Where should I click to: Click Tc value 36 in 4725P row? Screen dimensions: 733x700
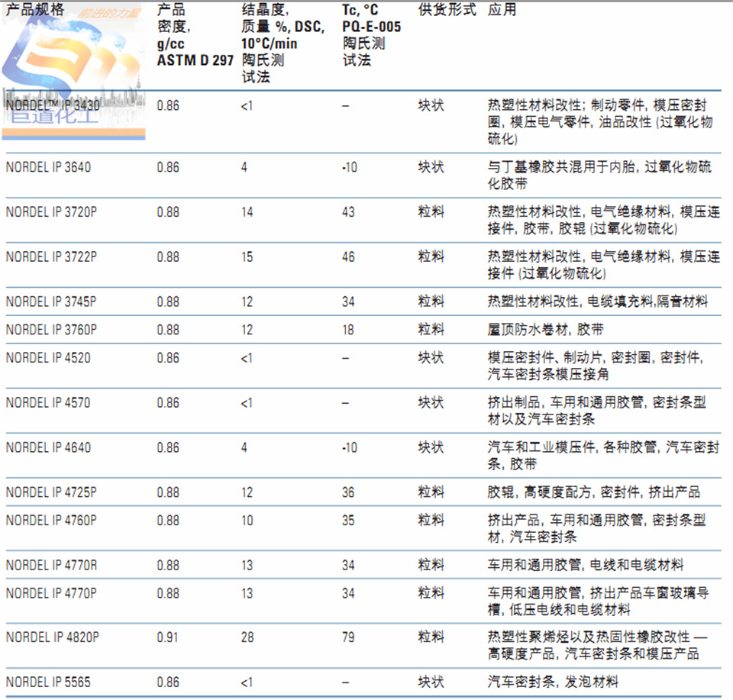[348, 492]
